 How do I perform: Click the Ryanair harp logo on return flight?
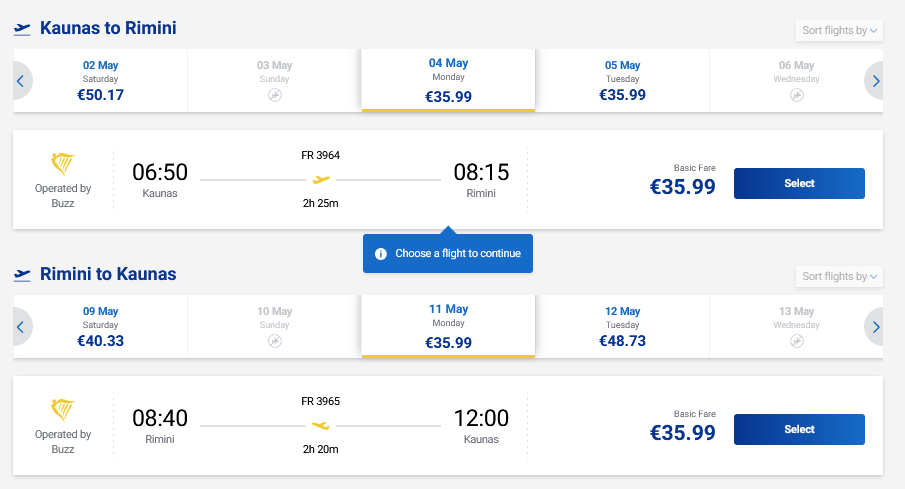[63, 411]
